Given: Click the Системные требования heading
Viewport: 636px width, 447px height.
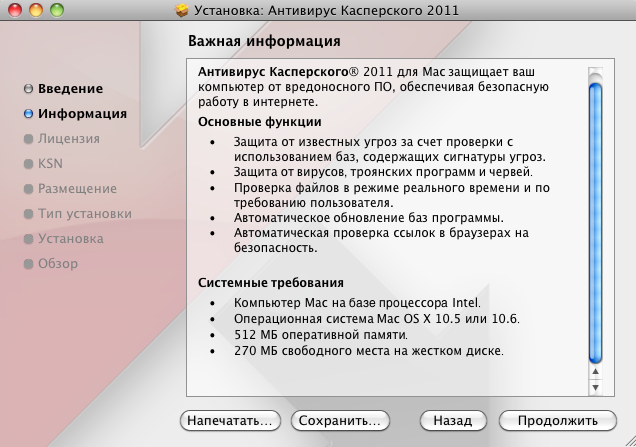Looking at the screenshot, I should click(271, 282).
